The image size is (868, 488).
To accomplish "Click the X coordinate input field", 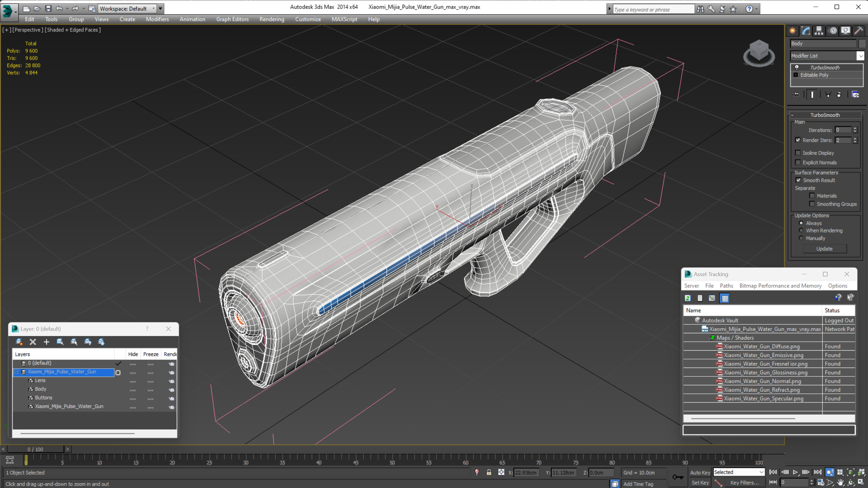I will pos(527,472).
